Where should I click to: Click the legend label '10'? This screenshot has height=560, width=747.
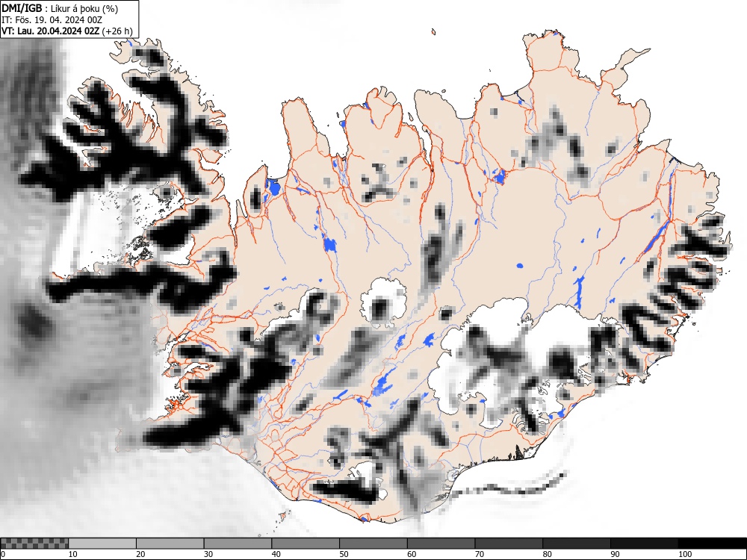(73, 554)
